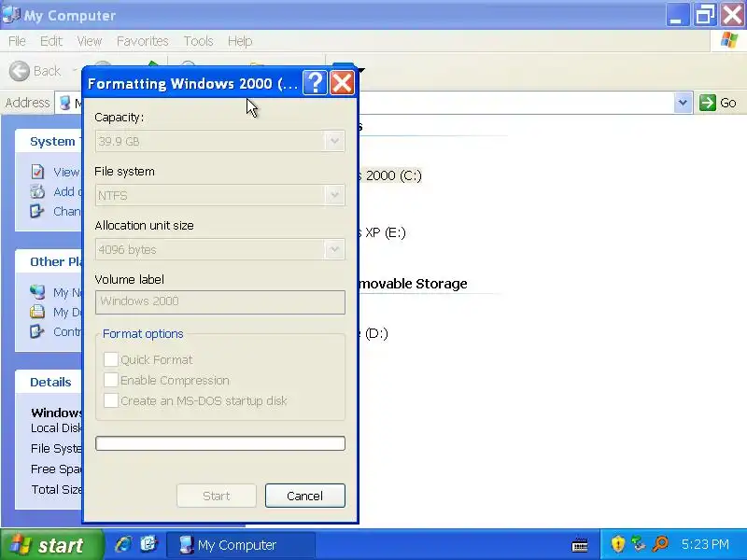Screen dimensions: 747x560
Task: Open the Allocation unit size dropdown arrow
Action: (334, 249)
